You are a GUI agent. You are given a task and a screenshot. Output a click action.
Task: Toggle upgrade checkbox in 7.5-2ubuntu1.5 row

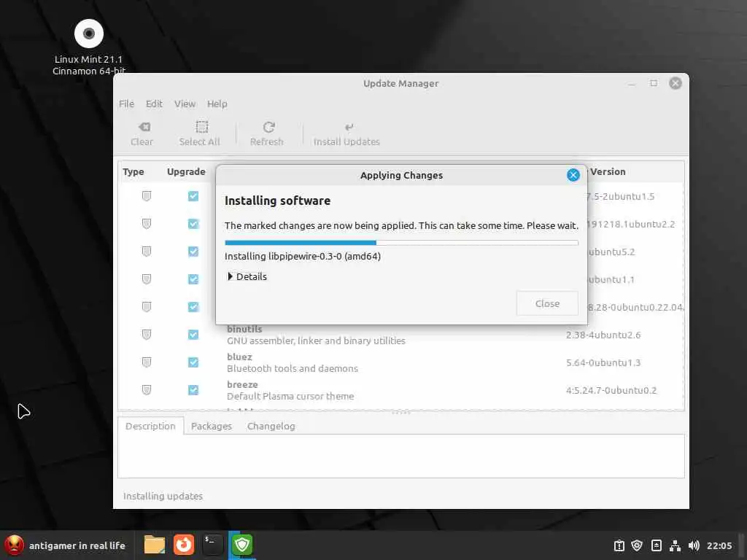click(193, 196)
